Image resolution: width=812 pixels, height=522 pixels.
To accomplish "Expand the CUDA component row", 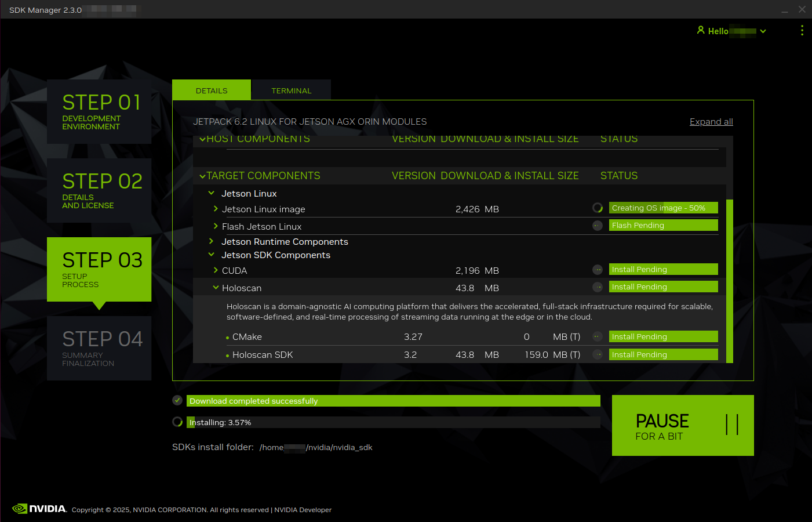I will (x=216, y=270).
